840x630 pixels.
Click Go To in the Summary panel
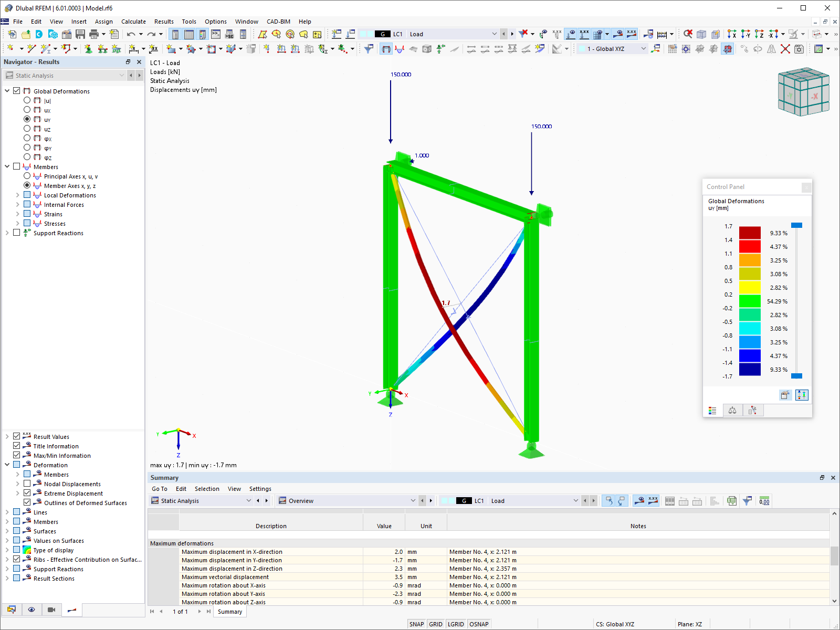click(x=159, y=489)
